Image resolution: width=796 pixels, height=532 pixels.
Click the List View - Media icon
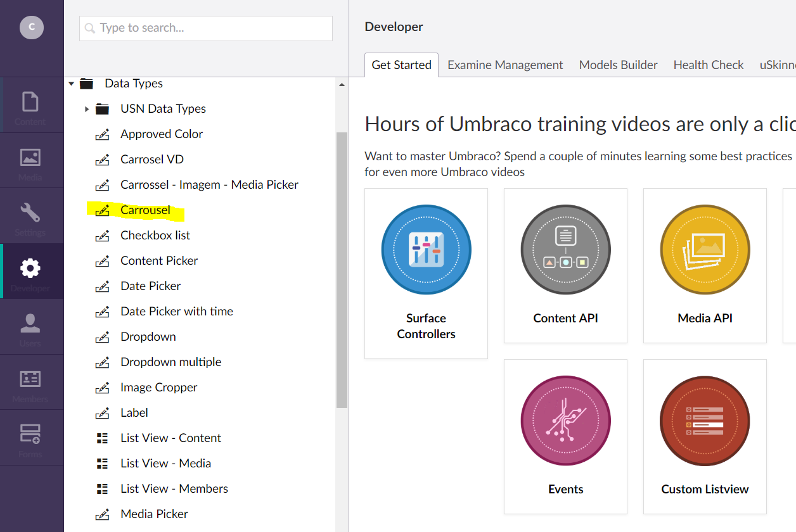(102, 464)
